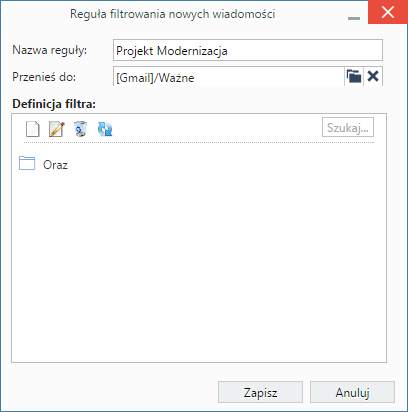Viewport: 408px width, 412px height.
Task: Click the Przenieś do label
Action: tap(44, 77)
